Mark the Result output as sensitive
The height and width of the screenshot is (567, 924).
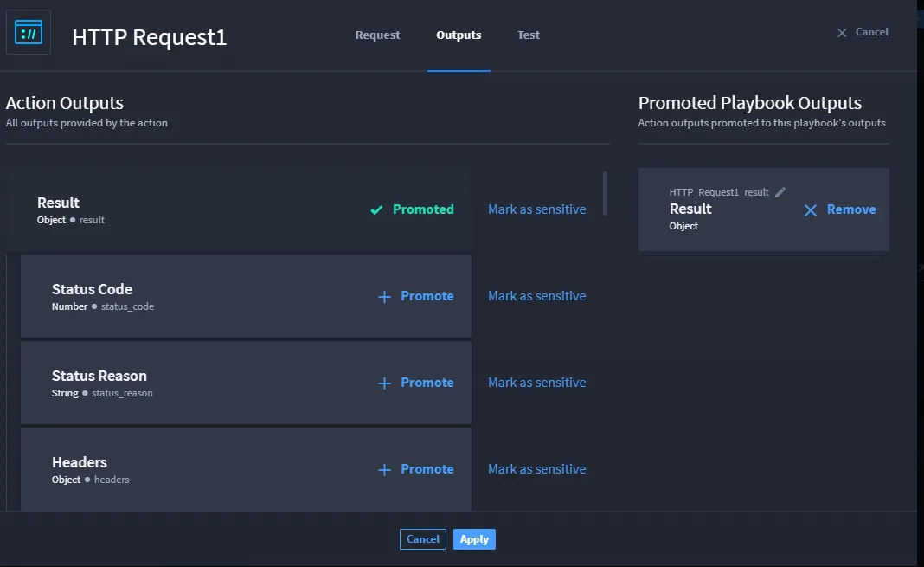(x=537, y=209)
